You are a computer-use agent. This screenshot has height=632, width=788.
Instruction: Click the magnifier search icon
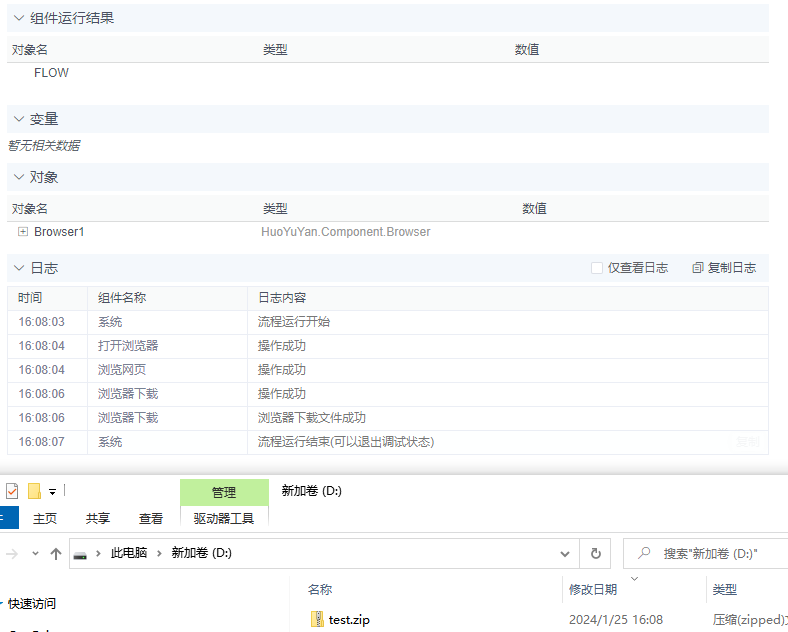644,553
